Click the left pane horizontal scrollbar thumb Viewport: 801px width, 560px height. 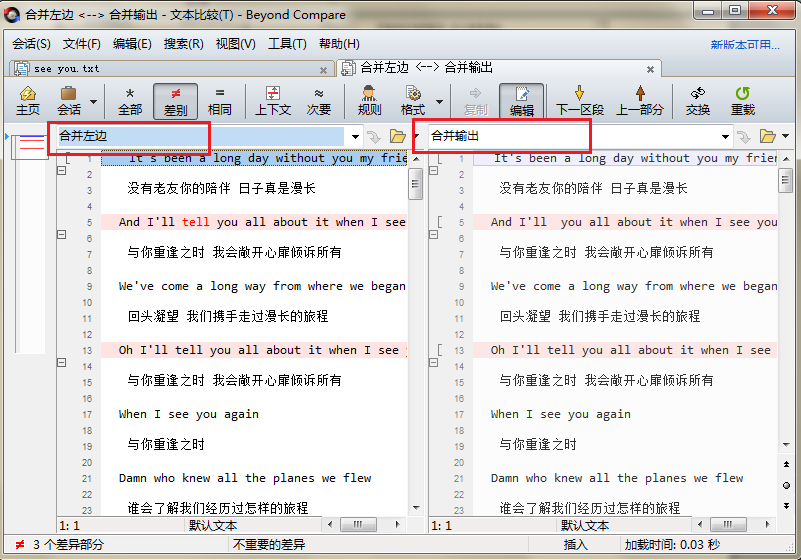358,524
